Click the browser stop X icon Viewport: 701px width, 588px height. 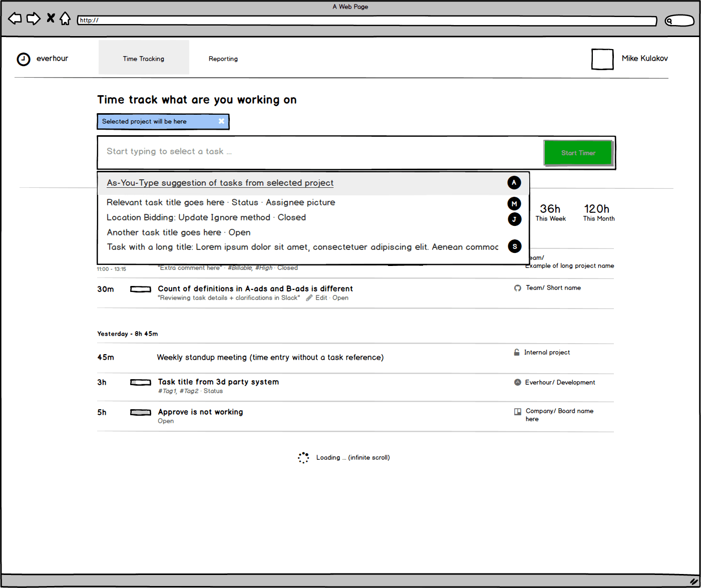click(51, 18)
